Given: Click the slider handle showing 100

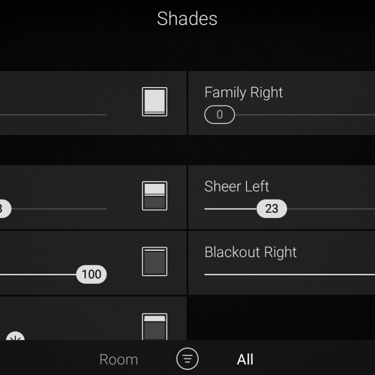Looking at the screenshot, I should coord(91,274).
